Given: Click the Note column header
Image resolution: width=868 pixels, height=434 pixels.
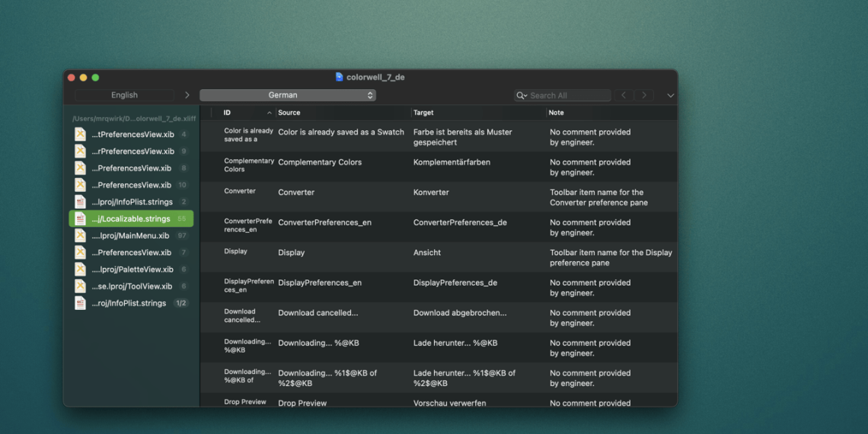Looking at the screenshot, I should [x=557, y=113].
